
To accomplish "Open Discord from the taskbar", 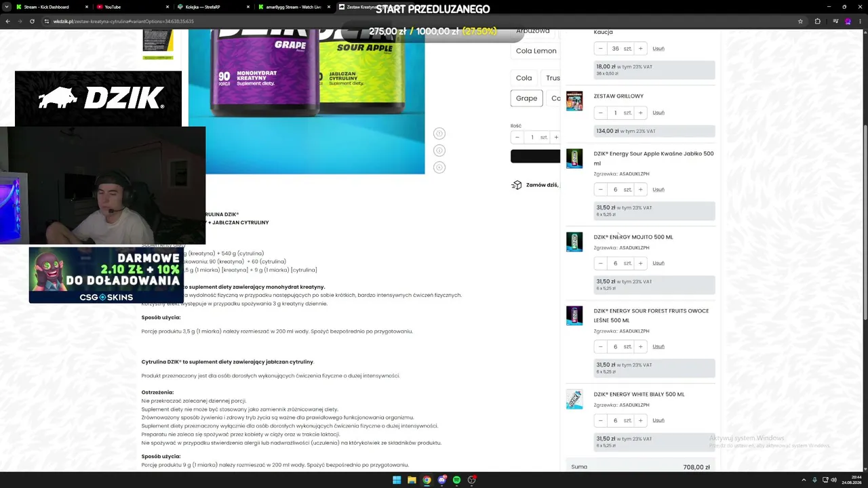I will pyautogui.click(x=441, y=480).
